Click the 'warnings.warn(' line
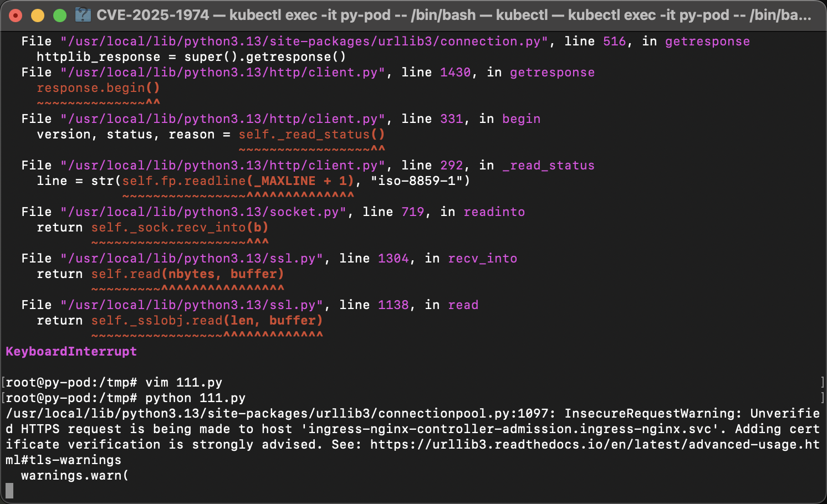Image resolution: width=827 pixels, height=504 pixels. click(75, 475)
